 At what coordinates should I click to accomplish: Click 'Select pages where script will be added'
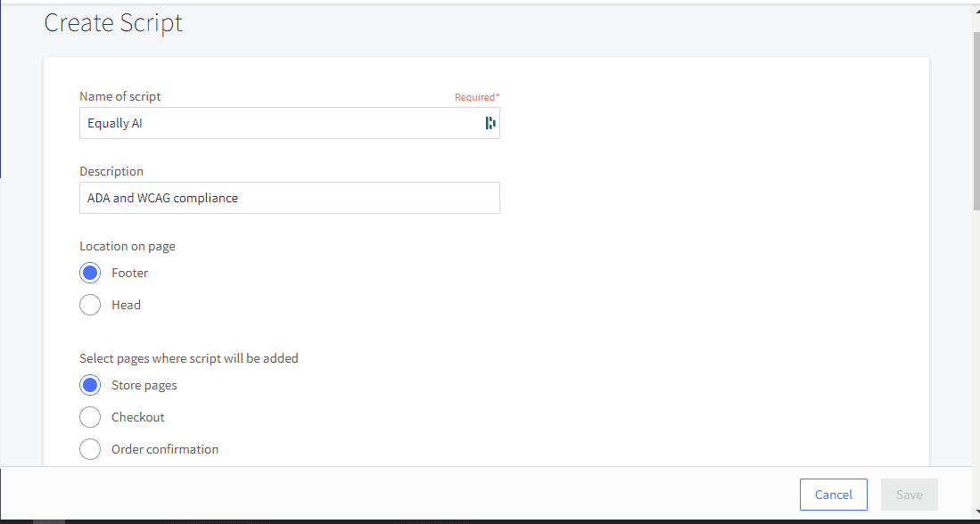(x=189, y=358)
